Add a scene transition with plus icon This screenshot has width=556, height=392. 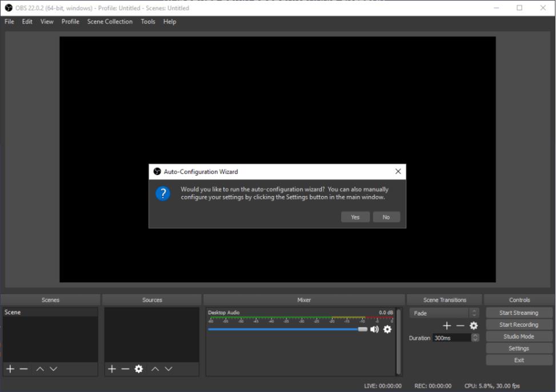(447, 326)
